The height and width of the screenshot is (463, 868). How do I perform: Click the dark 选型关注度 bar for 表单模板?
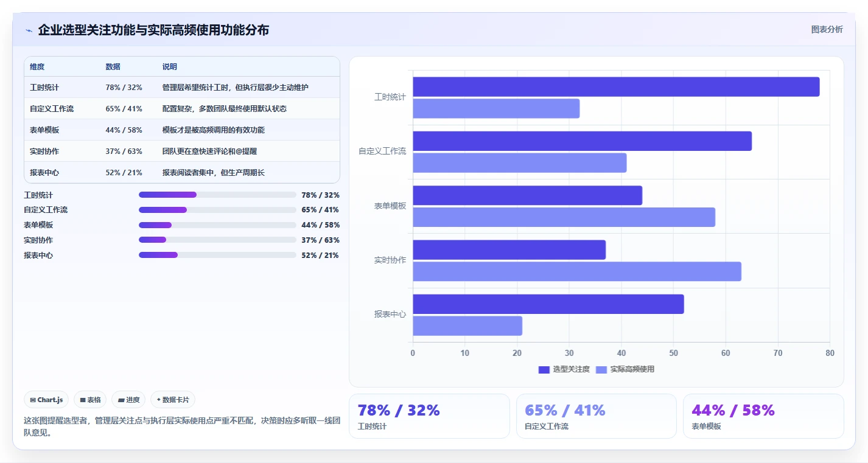click(x=527, y=195)
